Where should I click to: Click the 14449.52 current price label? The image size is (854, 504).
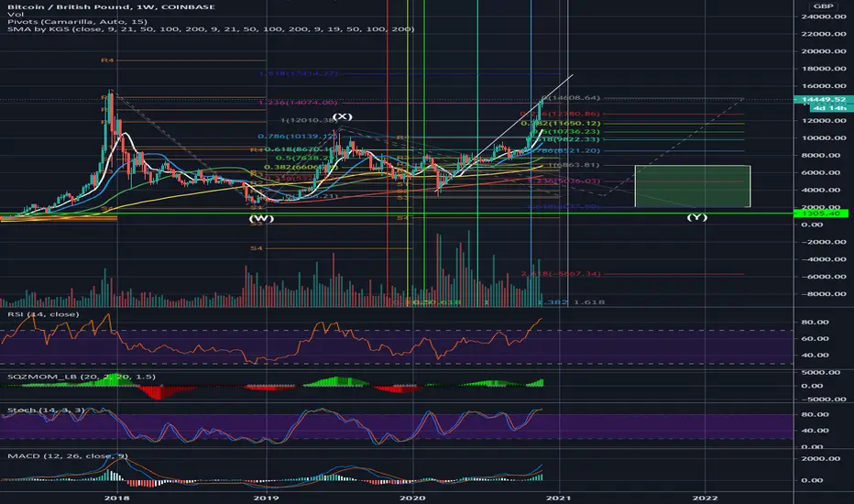pyautogui.click(x=823, y=100)
